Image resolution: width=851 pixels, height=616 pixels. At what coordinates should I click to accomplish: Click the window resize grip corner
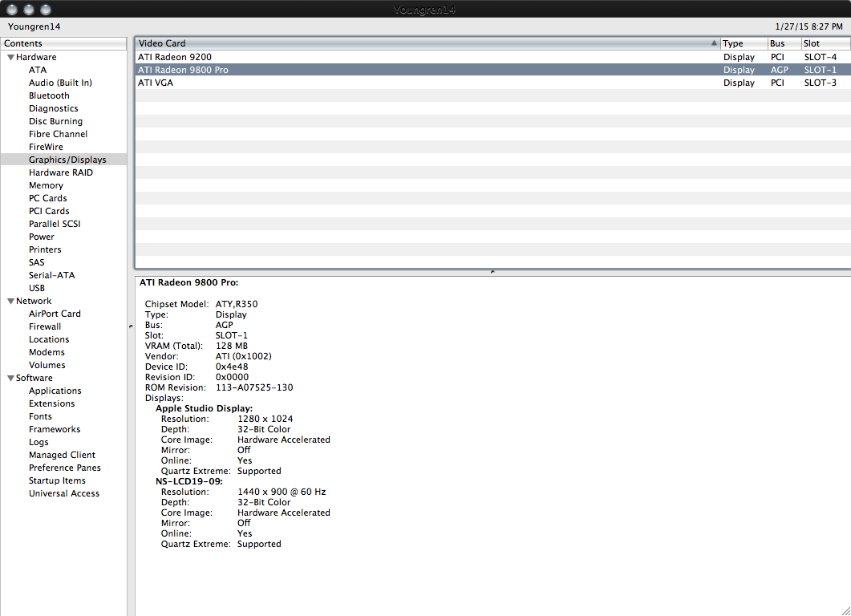(845, 610)
